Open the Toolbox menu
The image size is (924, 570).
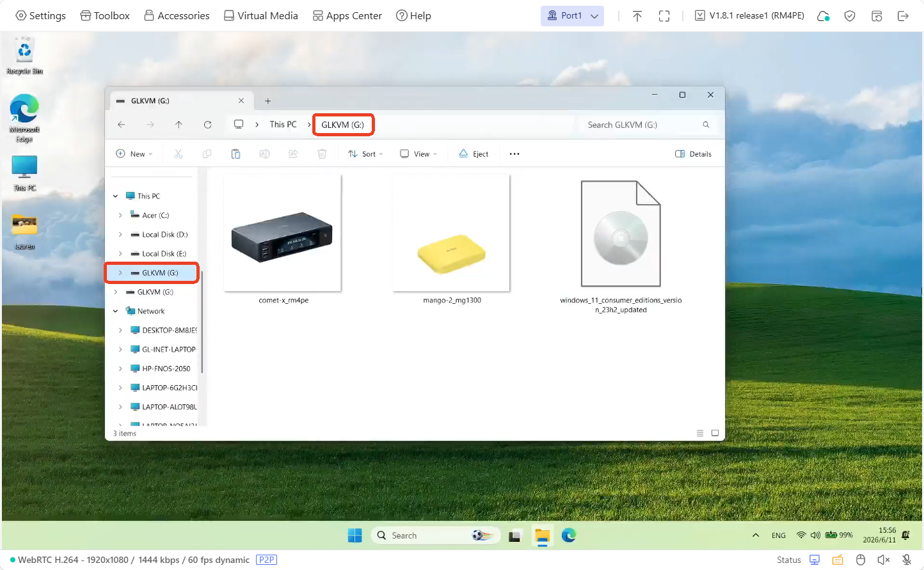pos(105,15)
